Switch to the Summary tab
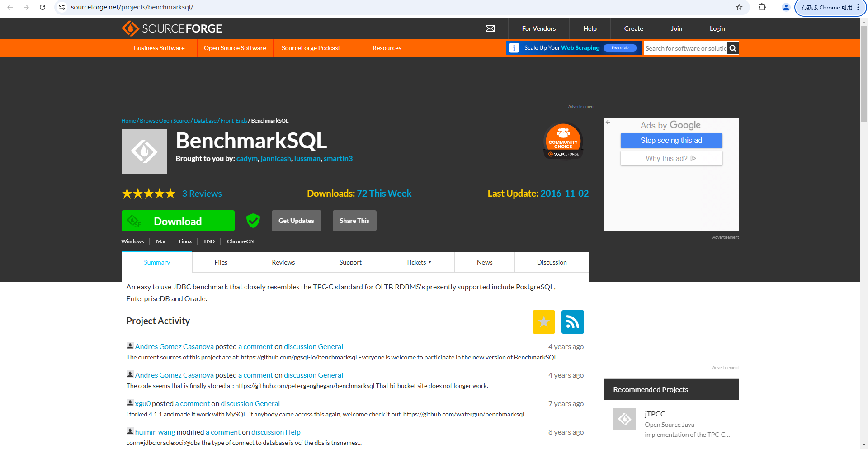Viewport: 868px width, 449px height. (x=157, y=262)
